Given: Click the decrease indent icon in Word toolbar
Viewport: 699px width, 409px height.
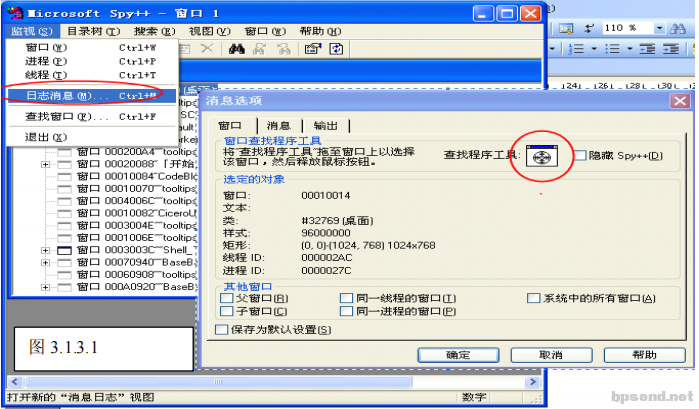Looking at the screenshot, I should 647,48.
